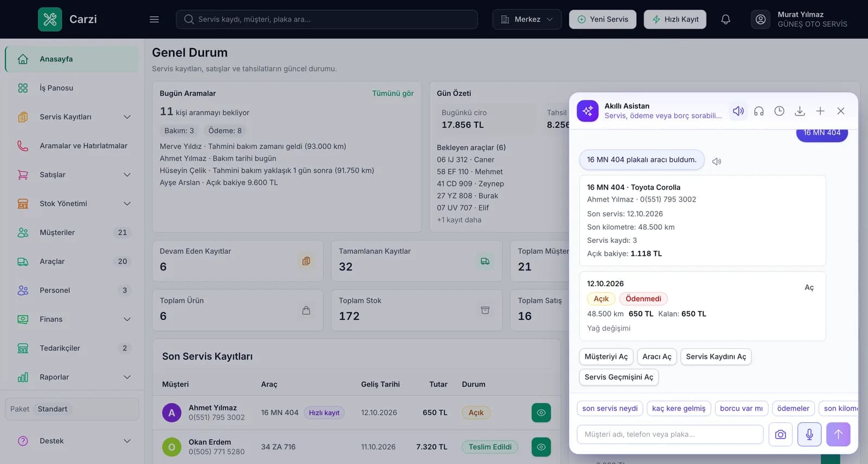Send message with the arrow up button
Viewport: 868px width, 464px height.
[x=838, y=434]
